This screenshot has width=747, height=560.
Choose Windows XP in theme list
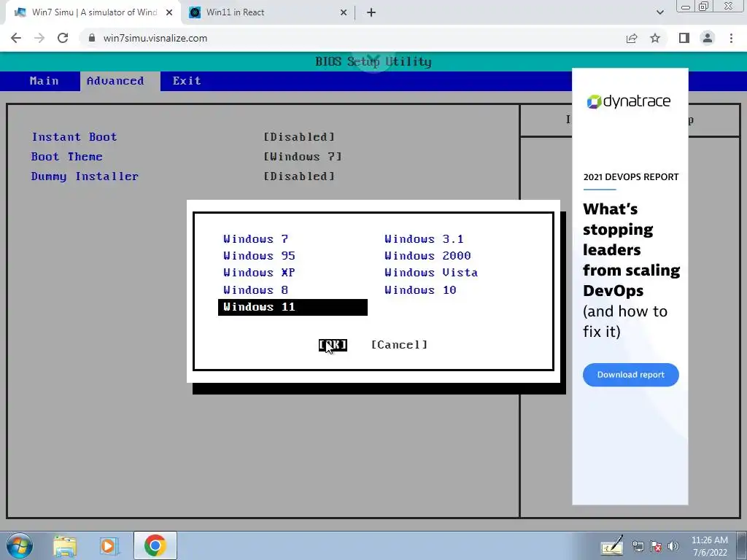[x=259, y=273]
